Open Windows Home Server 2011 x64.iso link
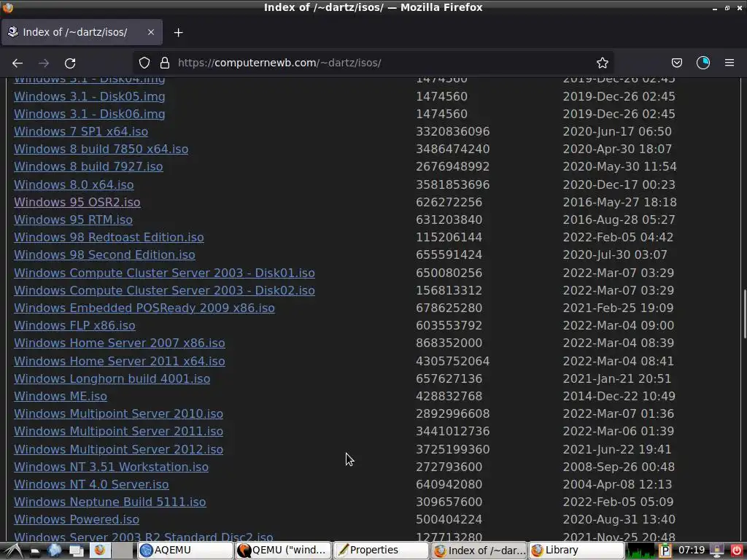The image size is (747, 560). pyautogui.click(x=120, y=362)
